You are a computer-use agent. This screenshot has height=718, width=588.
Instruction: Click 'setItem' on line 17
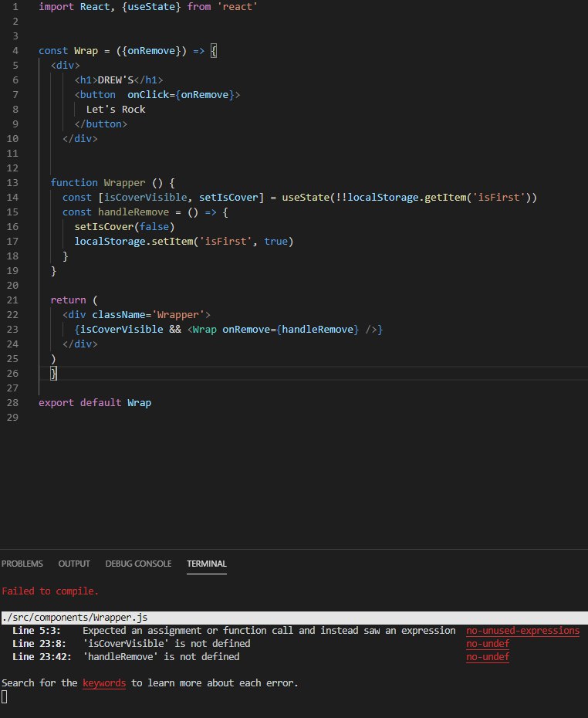coord(172,242)
